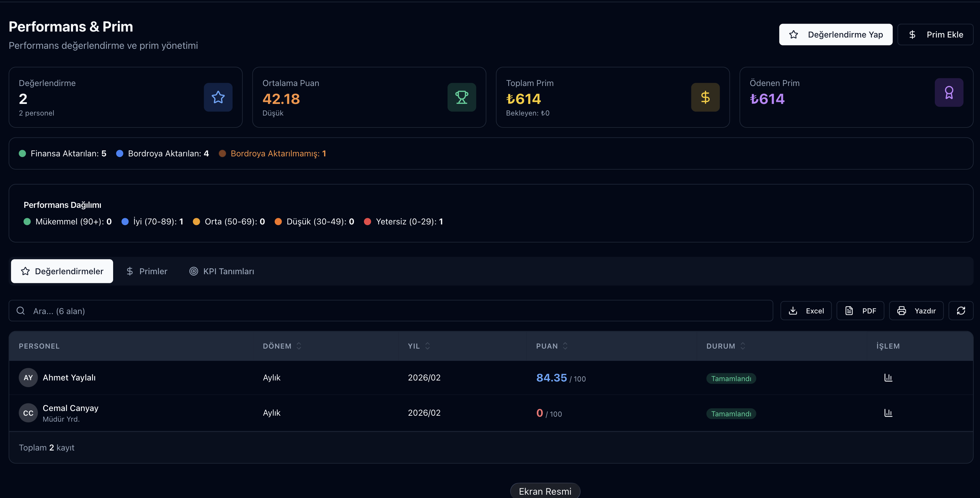Sort table by Dönem column
Viewport: 980px width, 498px height.
282,346
